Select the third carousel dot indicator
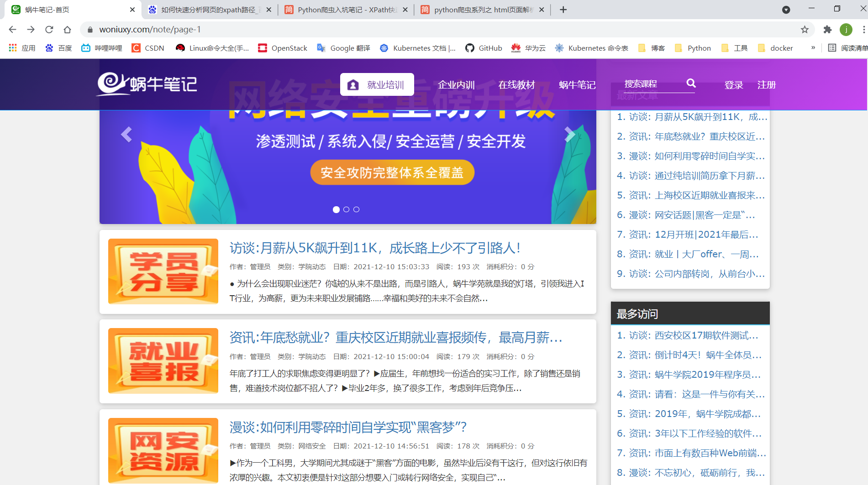Viewport: 868px width, 485px height. [356, 209]
